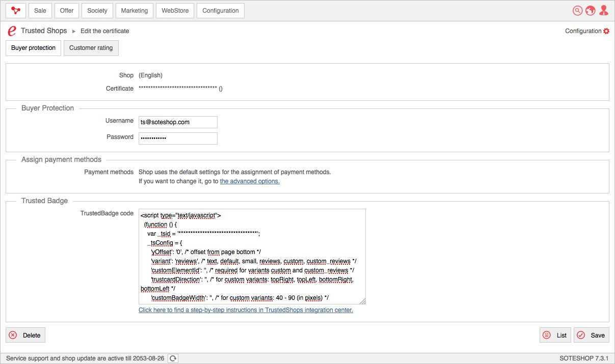Click the 'Trusted Badge' section heading
This screenshot has height=364, width=615.
click(44, 201)
